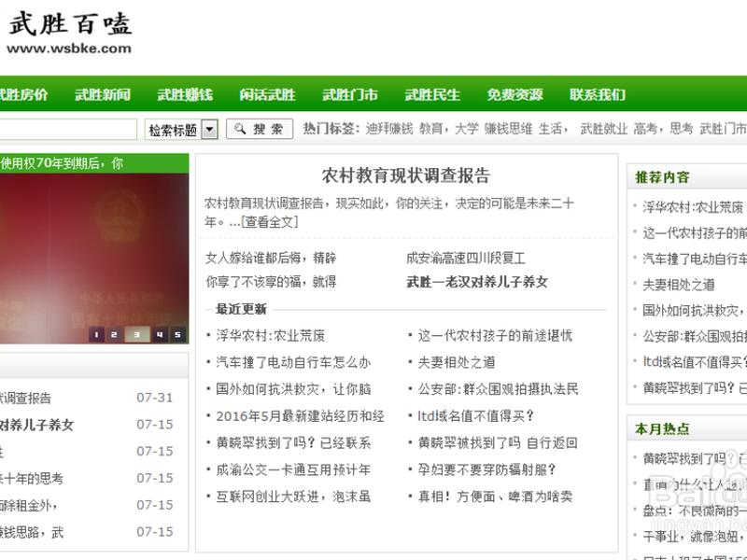This screenshot has width=747, height=560.
Task: Click the 武胜就业 hot tag
Action: point(603,129)
